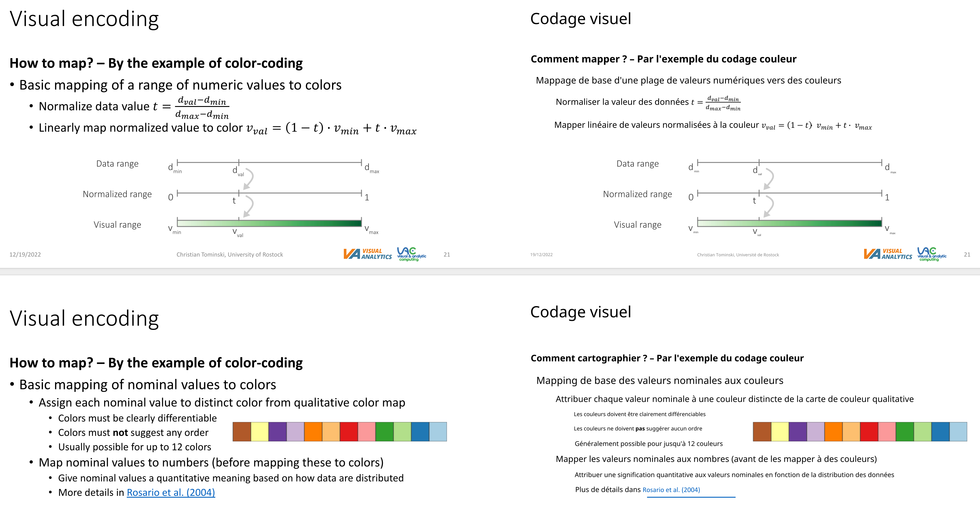Pick the red swatch in the French color map

[x=869, y=432]
